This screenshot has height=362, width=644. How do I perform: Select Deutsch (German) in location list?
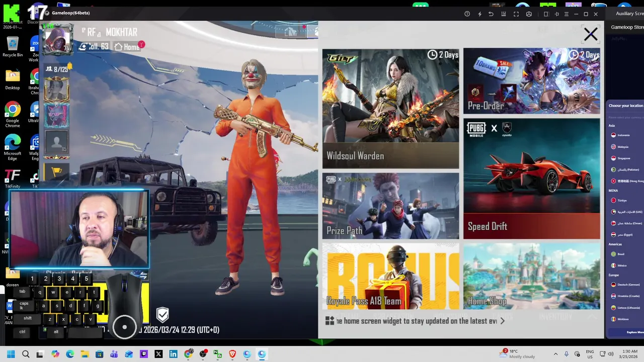625,285
